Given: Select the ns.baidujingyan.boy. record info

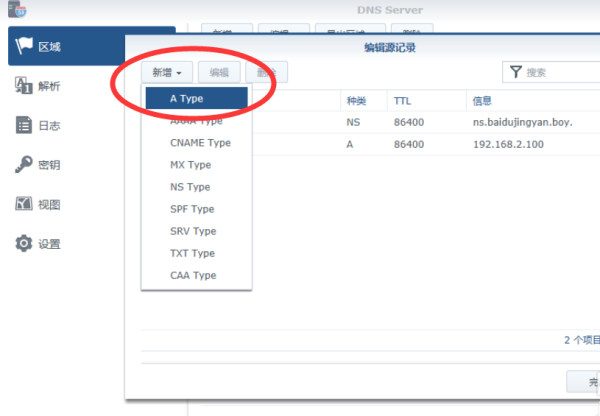Looking at the screenshot, I should point(523,122).
